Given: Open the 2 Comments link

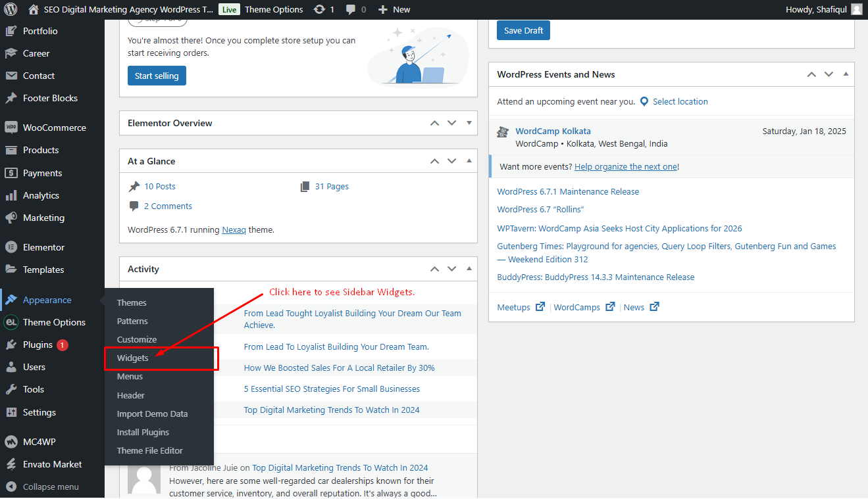Looking at the screenshot, I should [168, 206].
